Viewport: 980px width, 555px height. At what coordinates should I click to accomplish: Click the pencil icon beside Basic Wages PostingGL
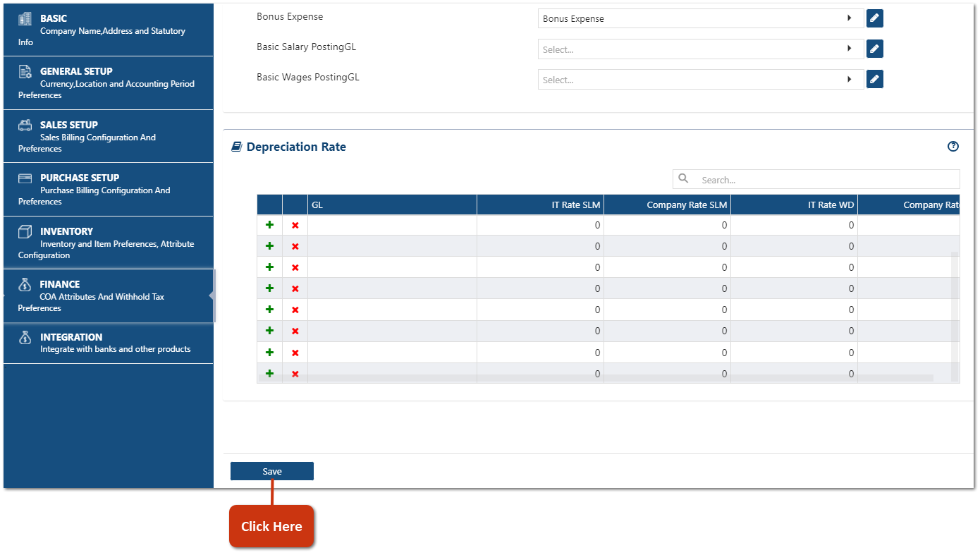pyautogui.click(x=874, y=79)
